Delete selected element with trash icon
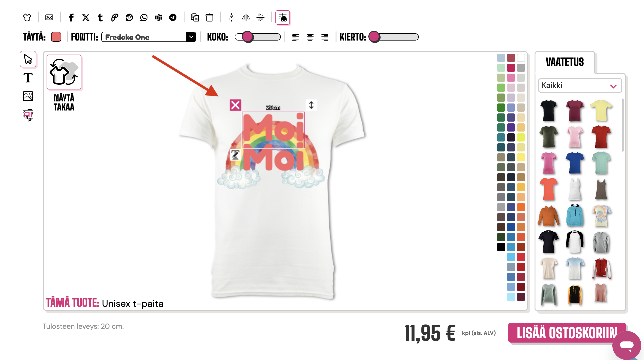The height and width of the screenshot is (360, 644). click(x=209, y=17)
